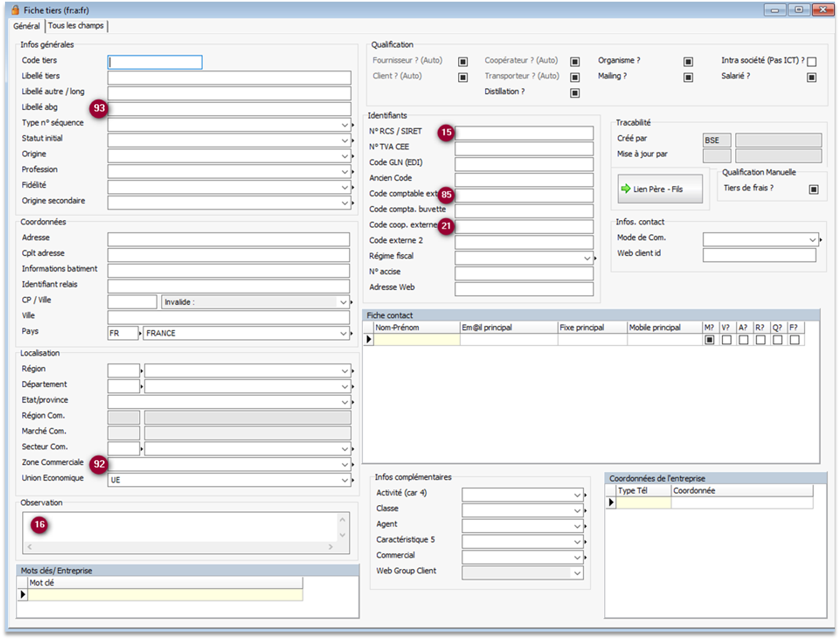Screen dimensions: 840x640
Task: Click red marker badge 15
Action: pos(446,133)
